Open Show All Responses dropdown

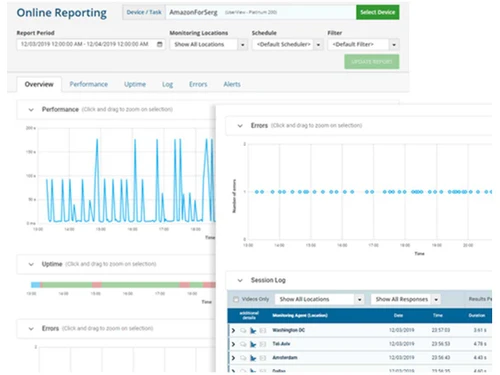tap(406, 299)
